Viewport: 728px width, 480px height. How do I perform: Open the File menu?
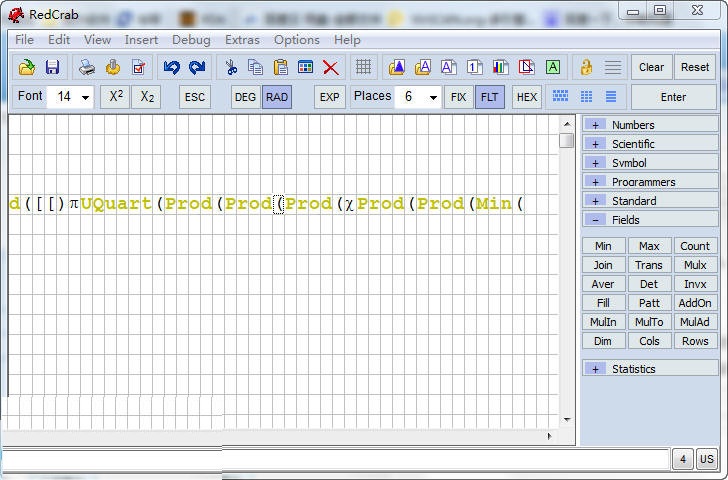coord(24,40)
